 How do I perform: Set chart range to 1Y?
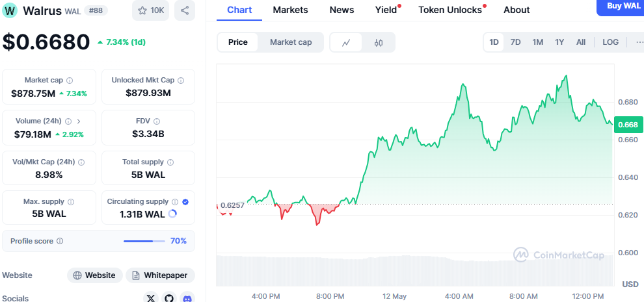pyautogui.click(x=559, y=42)
